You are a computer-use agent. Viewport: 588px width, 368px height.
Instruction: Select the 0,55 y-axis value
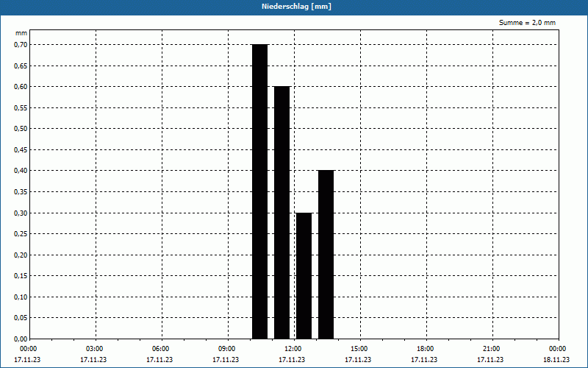[21, 107]
